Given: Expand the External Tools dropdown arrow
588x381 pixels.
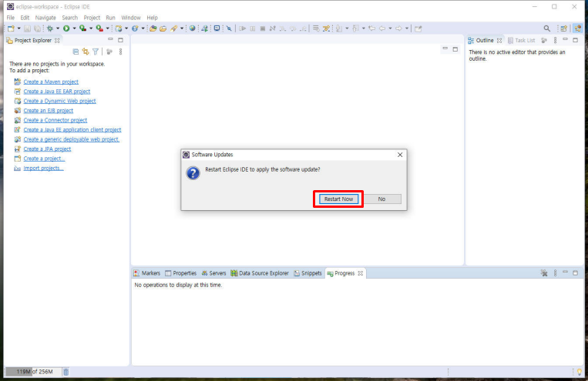Looking at the screenshot, I should [x=107, y=28].
